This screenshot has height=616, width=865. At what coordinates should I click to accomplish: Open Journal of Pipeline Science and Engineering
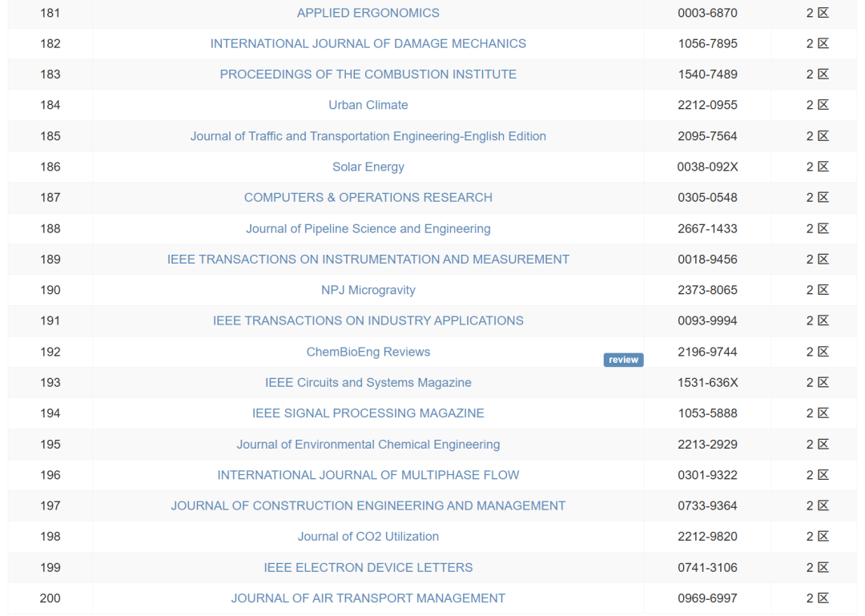[368, 228]
